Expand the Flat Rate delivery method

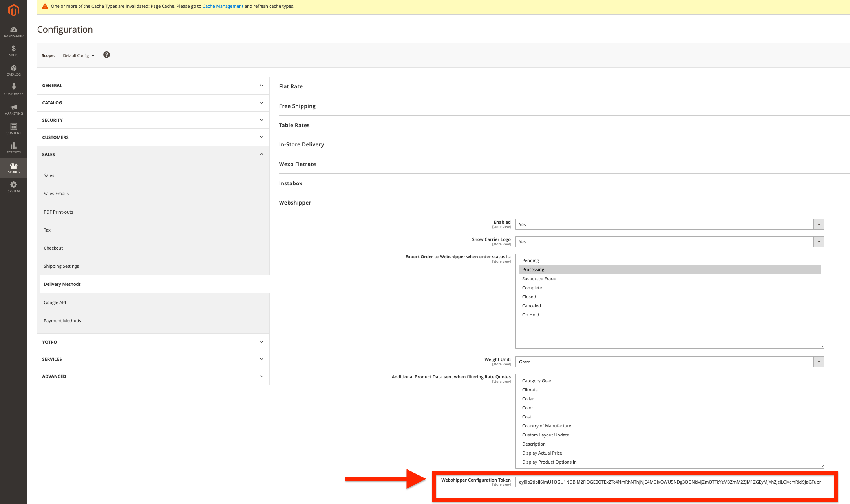coord(291,86)
